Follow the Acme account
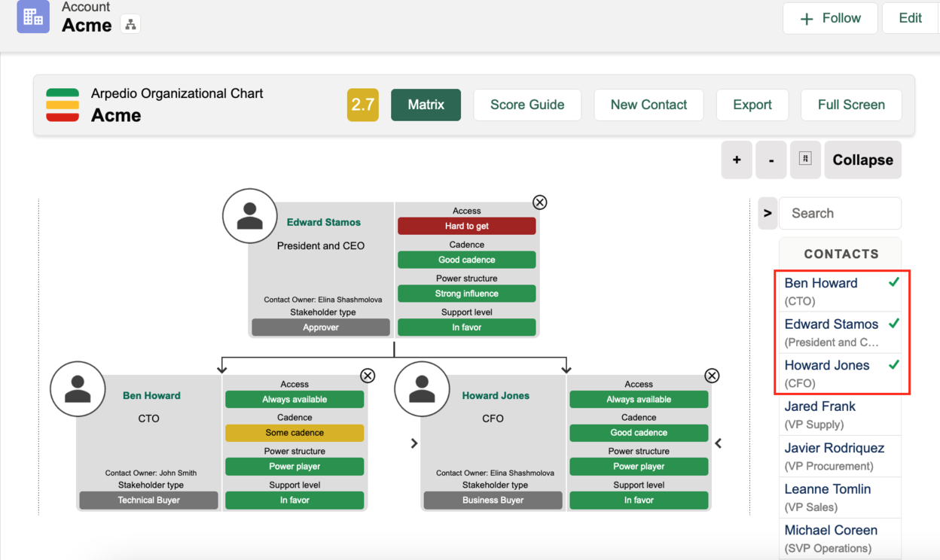 pos(830,18)
